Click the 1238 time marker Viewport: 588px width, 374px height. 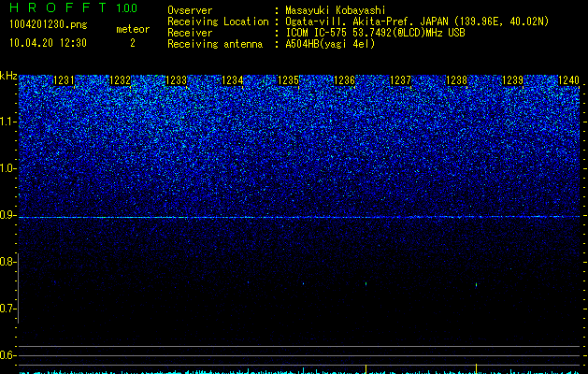[x=457, y=80]
